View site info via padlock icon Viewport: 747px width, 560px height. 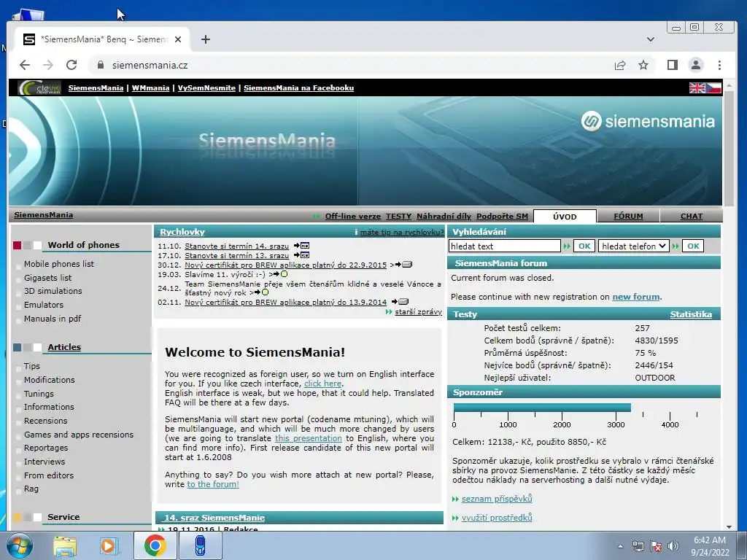click(101, 65)
